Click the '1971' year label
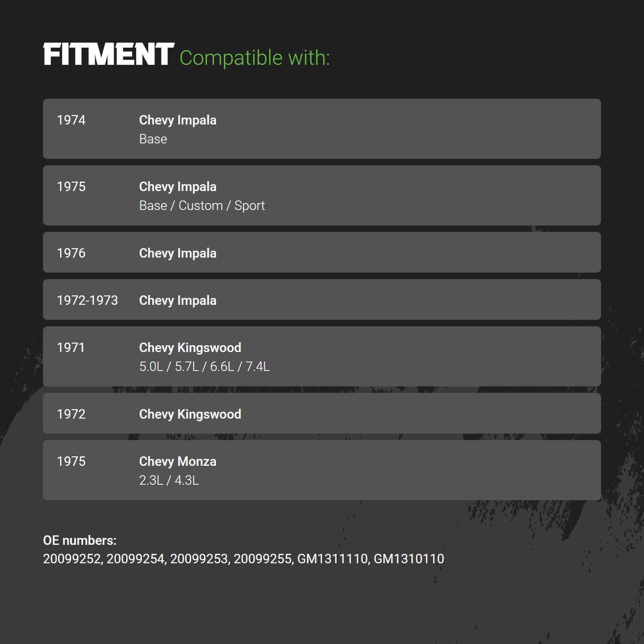 (71, 347)
